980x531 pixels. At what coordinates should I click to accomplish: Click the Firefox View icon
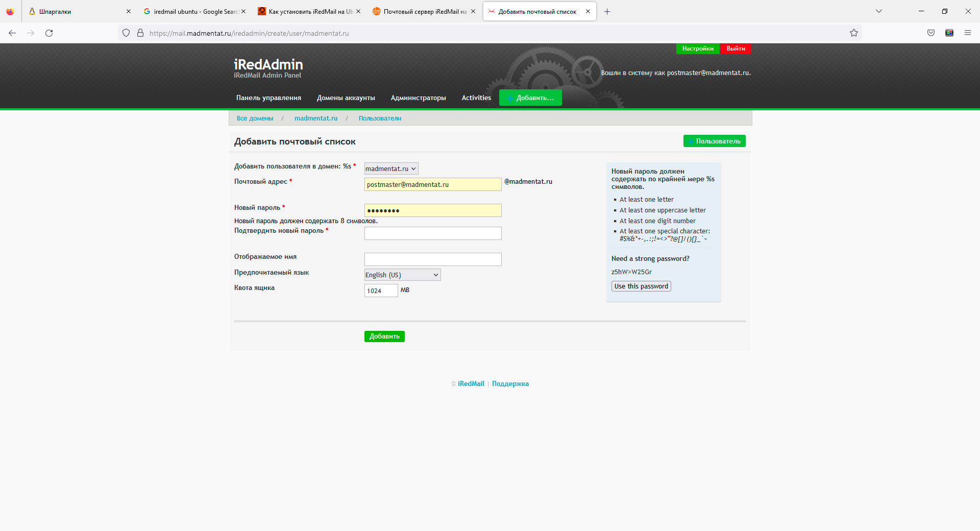[10, 11]
